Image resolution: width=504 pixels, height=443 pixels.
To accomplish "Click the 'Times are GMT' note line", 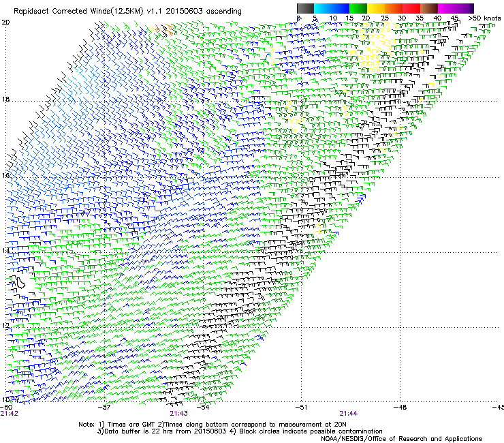I will 212,425.
